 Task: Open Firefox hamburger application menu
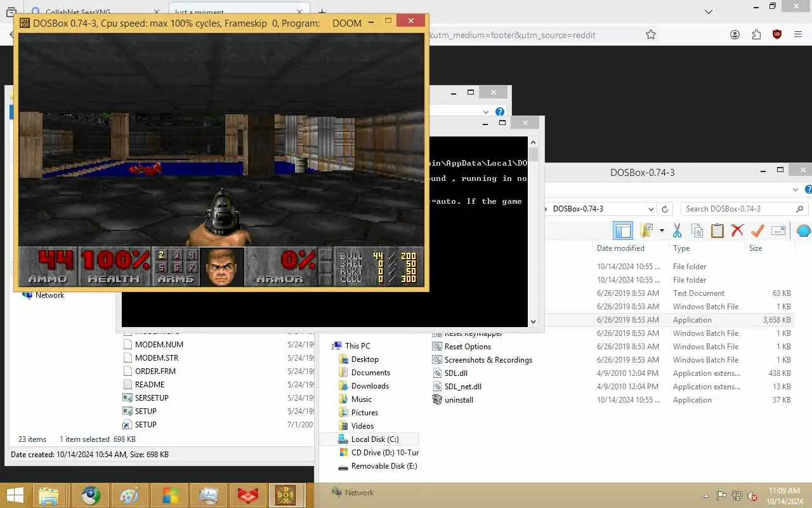[x=799, y=35]
